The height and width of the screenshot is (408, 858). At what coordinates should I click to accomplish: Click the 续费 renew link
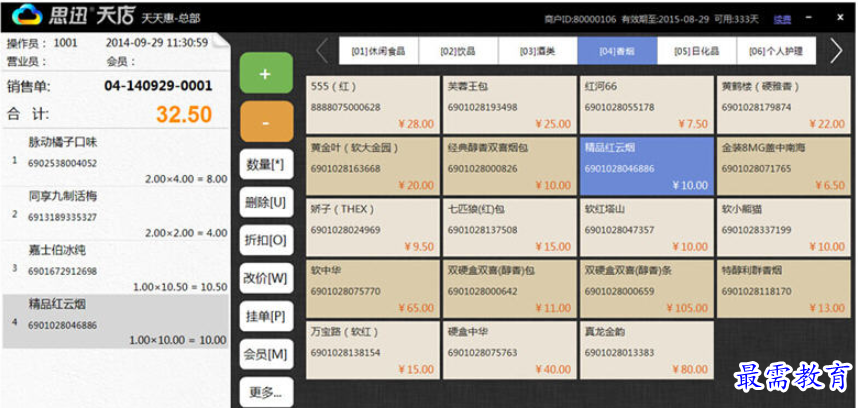click(782, 19)
